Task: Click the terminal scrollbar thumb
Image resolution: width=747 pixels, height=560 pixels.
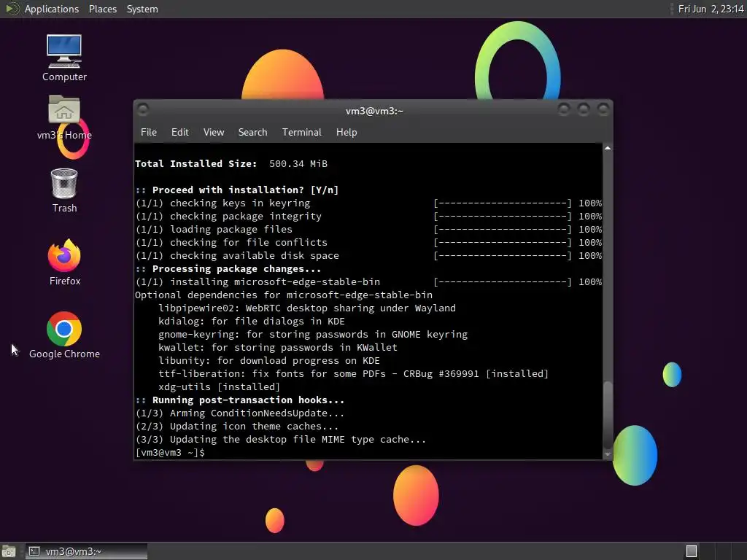Action: tap(608, 414)
